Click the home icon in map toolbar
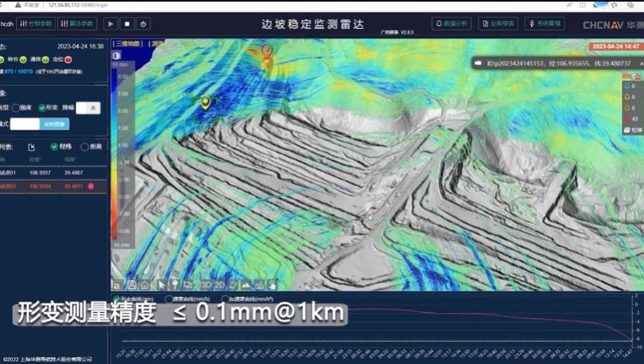Screen dimensions: 644x364 coord(143,284)
